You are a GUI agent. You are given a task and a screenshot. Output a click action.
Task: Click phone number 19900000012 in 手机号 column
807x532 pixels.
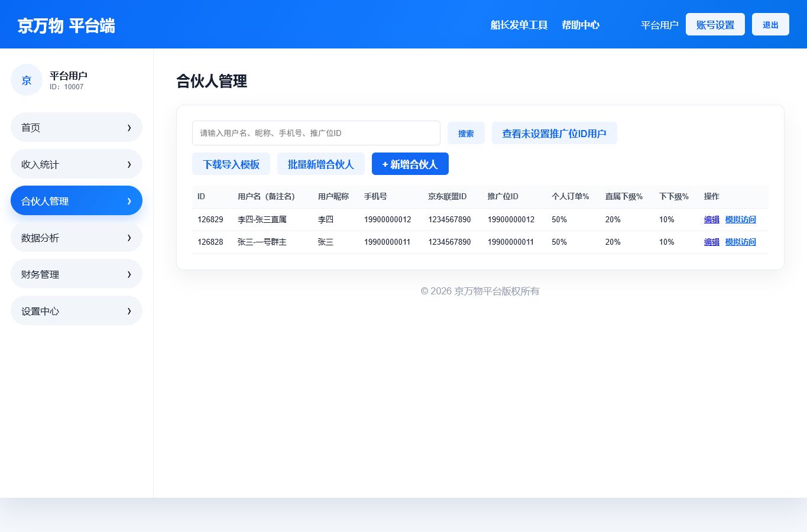(387, 219)
